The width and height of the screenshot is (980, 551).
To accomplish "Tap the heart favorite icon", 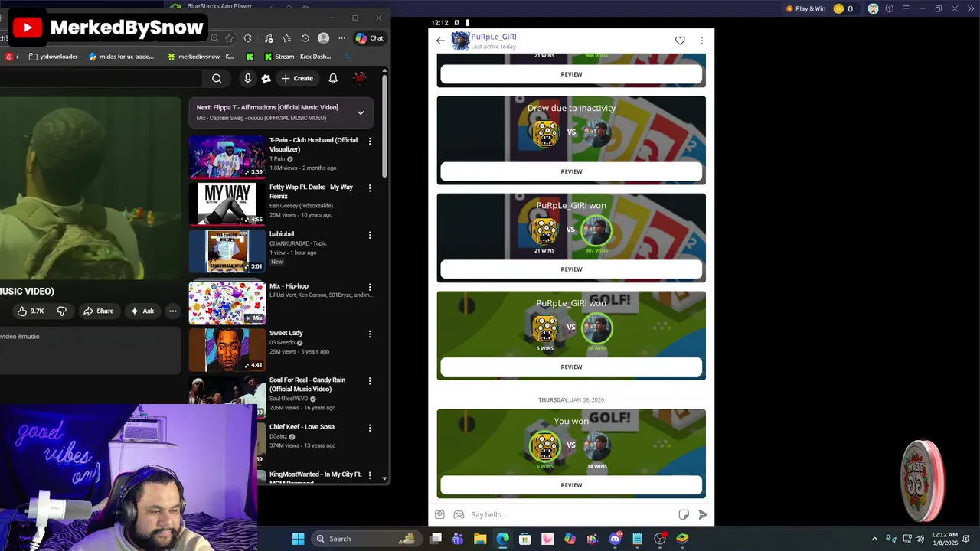I will click(x=680, y=41).
